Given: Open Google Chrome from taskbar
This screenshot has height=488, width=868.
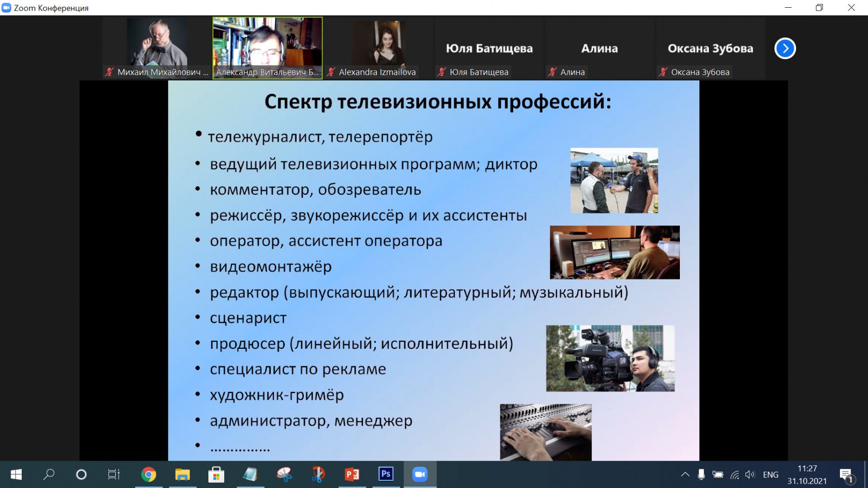Looking at the screenshot, I should point(149,475).
